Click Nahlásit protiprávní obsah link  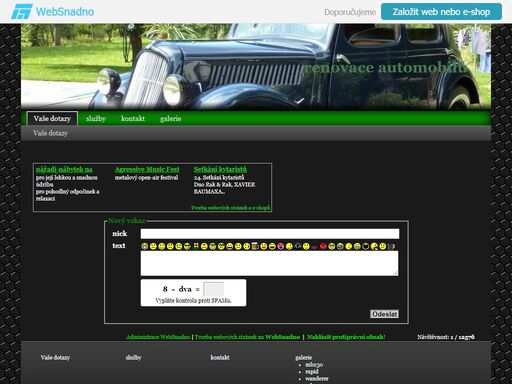coord(346,337)
